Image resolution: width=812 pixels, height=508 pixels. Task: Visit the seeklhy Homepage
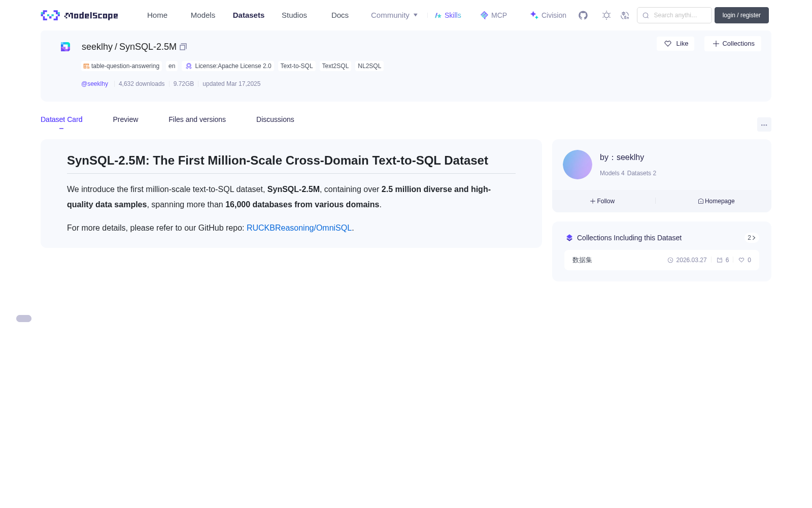[x=716, y=201]
